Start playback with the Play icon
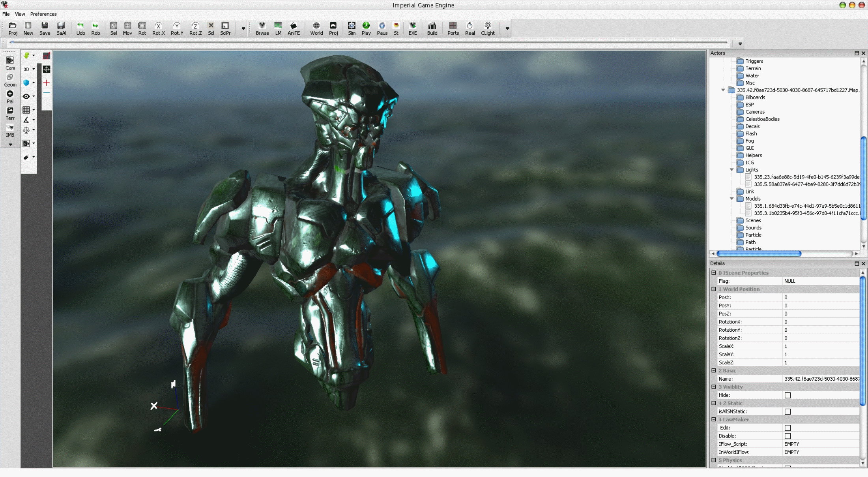Image resolution: width=868 pixels, height=477 pixels. click(x=366, y=28)
